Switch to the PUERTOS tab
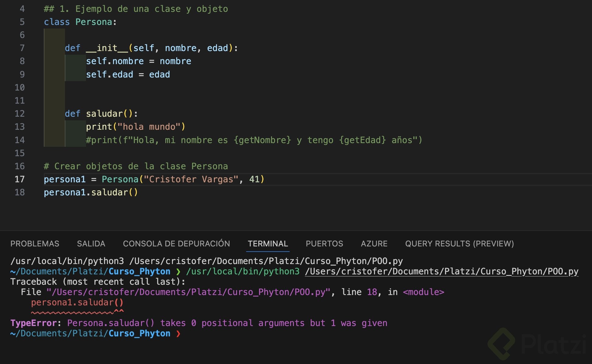 click(324, 244)
